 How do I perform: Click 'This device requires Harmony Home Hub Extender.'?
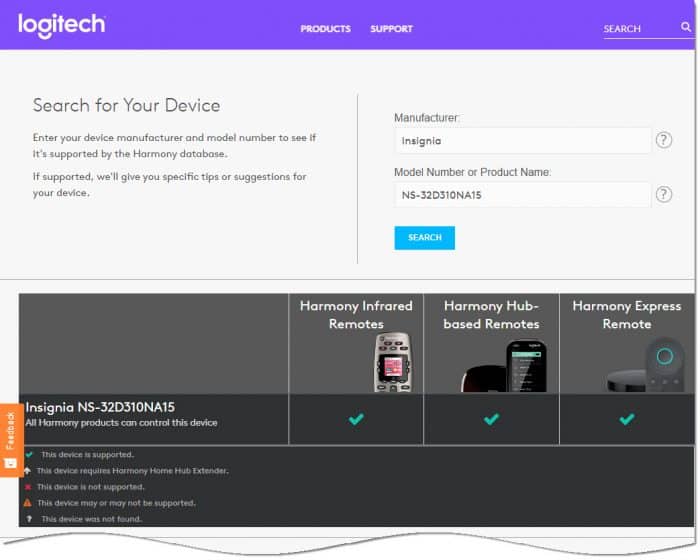click(x=133, y=471)
